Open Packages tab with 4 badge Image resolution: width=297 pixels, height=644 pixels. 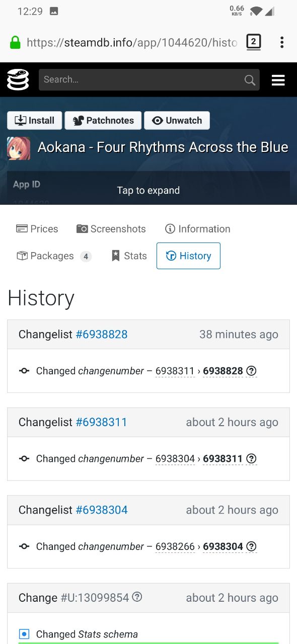click(x=54, y=256)
